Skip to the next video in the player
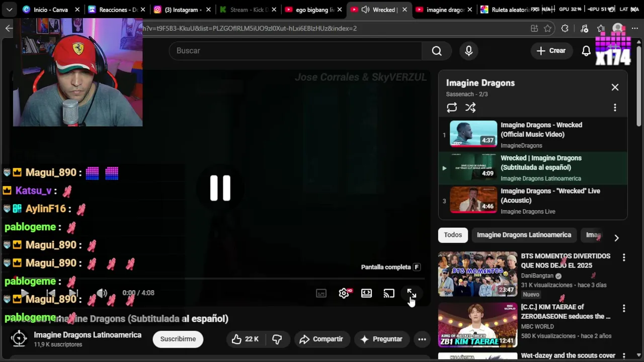Screen dimensions: 644x362 73,293
